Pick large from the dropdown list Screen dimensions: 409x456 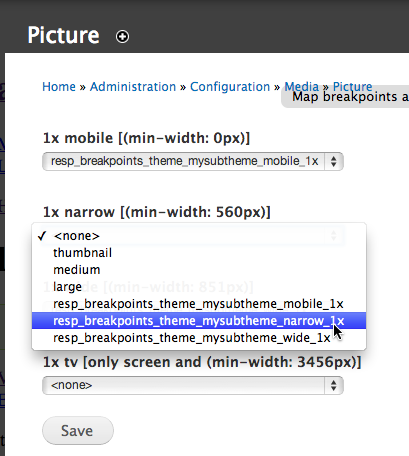[x=199, y=287]
